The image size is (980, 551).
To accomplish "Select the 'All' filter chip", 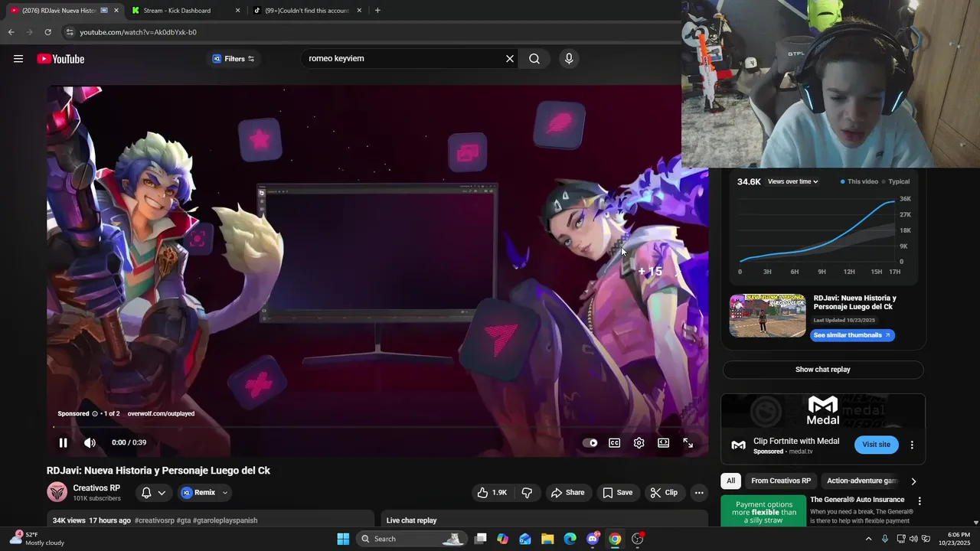I will 731,481.
